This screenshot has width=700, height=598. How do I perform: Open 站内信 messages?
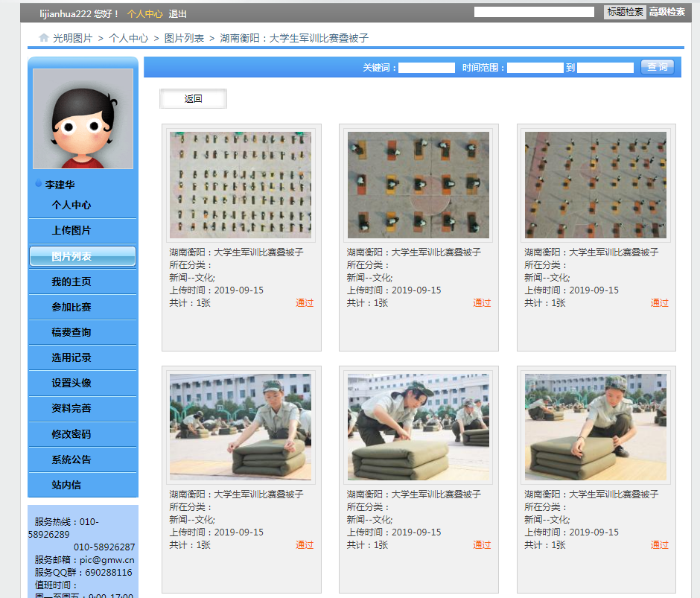(x=66, y=485)
